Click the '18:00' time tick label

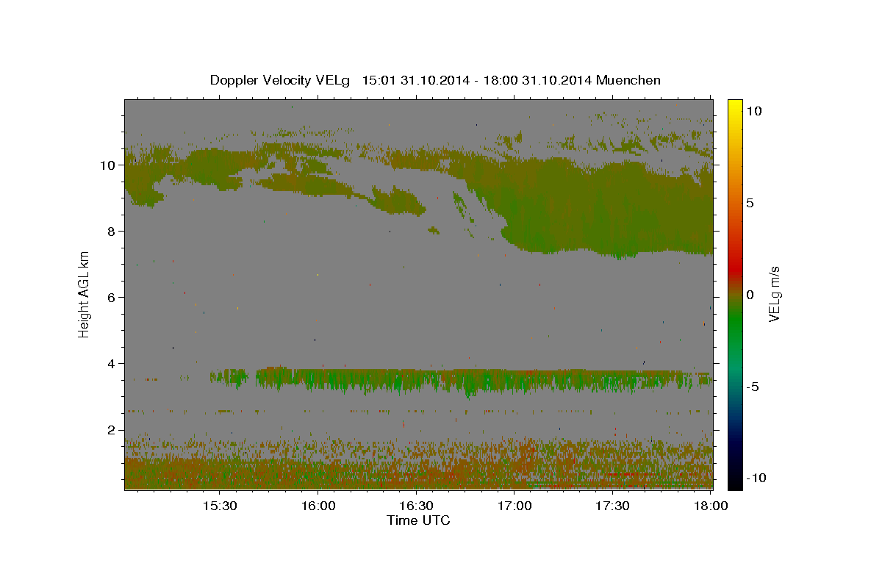point(710,506)
